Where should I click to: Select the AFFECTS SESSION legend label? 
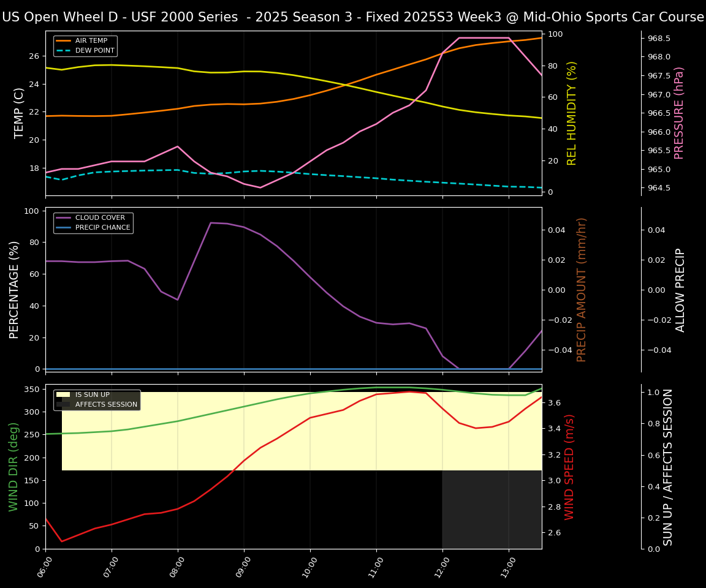point(106,404)
